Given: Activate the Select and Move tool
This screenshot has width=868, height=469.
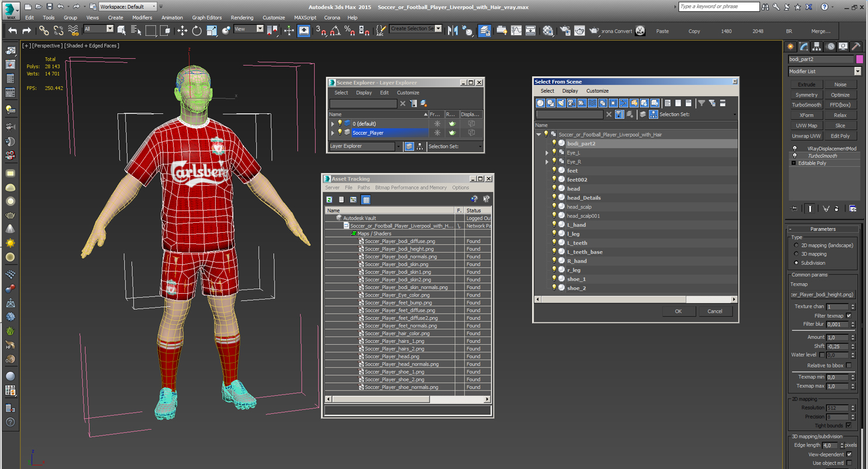Looking at the screenshot, I should click(182, 30).
